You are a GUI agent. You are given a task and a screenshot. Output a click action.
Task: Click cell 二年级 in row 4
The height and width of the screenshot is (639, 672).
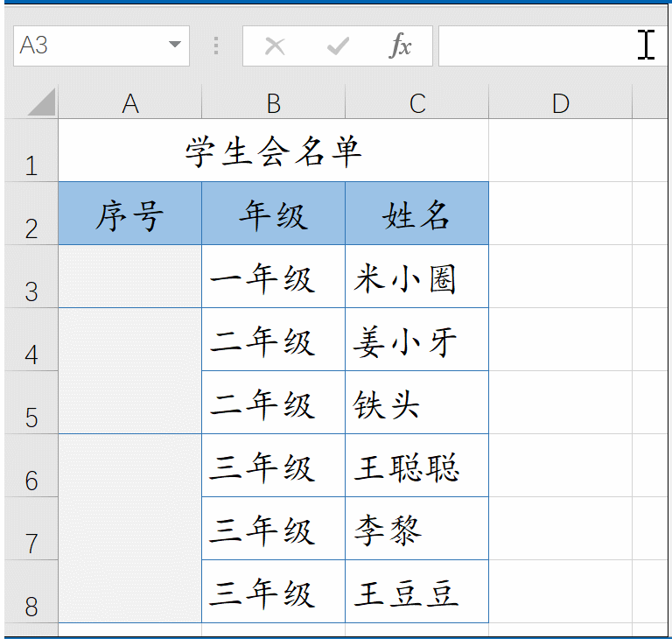click(273, 340)
